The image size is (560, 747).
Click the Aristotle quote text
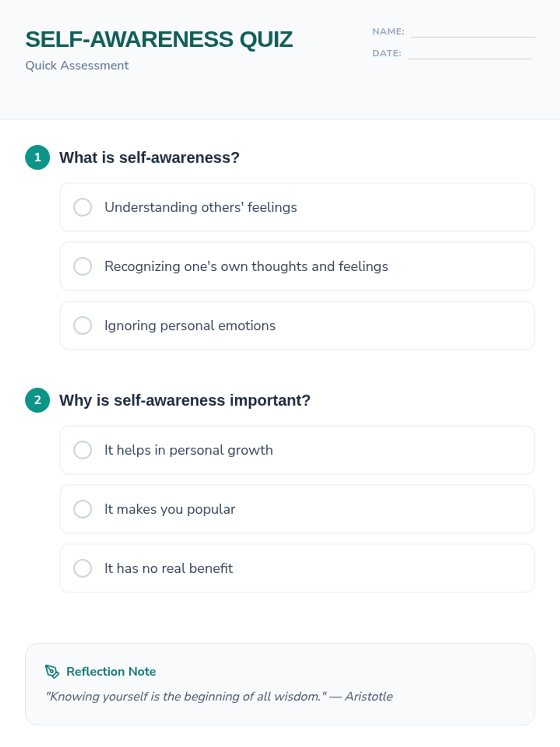pos(219,696)
